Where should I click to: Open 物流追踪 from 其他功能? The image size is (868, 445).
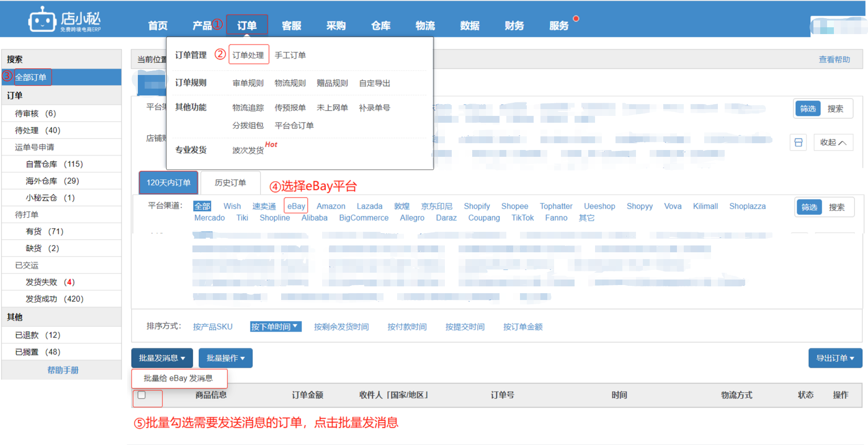click(248, 107)
